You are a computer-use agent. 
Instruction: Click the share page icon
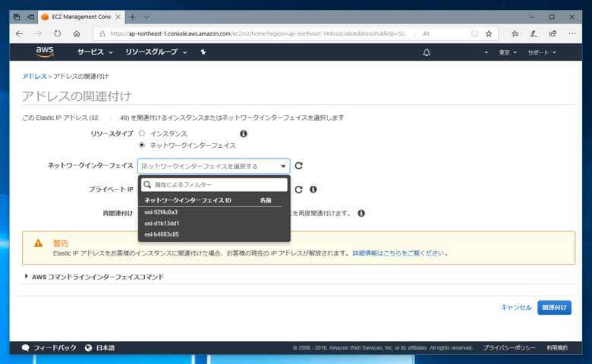click(553, 33)
